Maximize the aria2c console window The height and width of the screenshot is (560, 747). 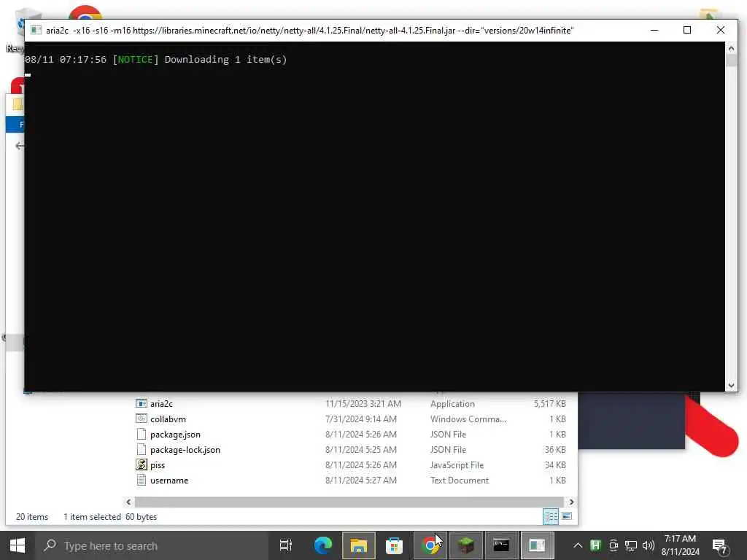tap(687, 30)
